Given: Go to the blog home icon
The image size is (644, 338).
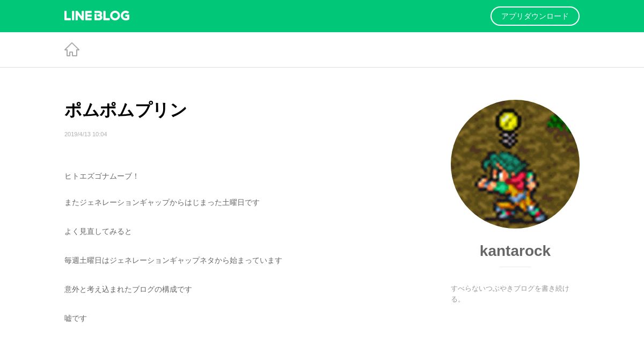Looking at the screenshot, I should point(72,49).
